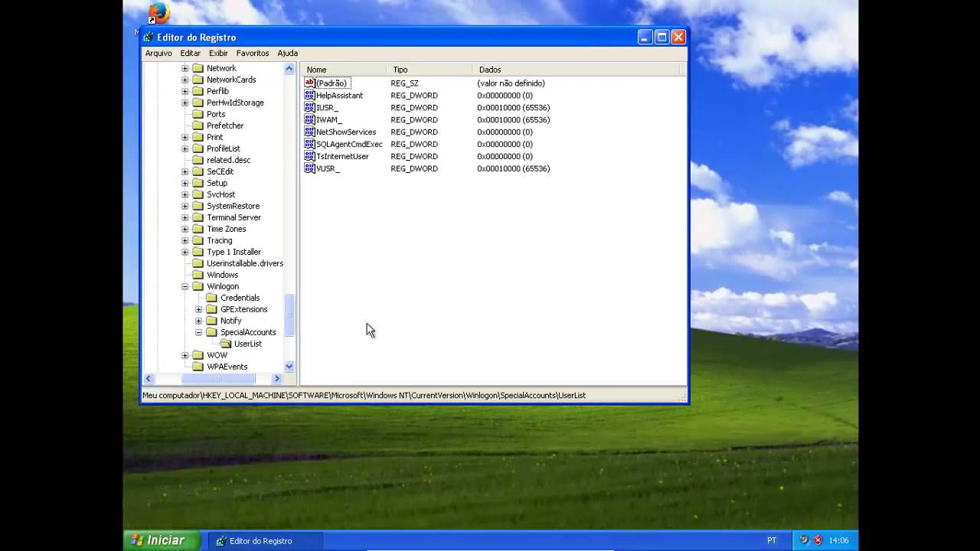Click the tree horizontal scroll right arrow

[x=277, y=379]
